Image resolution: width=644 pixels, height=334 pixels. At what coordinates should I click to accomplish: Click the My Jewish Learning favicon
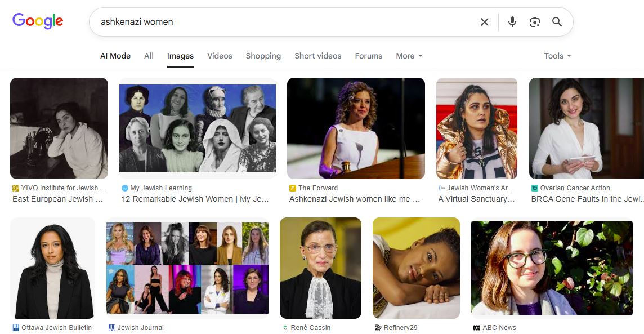point(125,188)
